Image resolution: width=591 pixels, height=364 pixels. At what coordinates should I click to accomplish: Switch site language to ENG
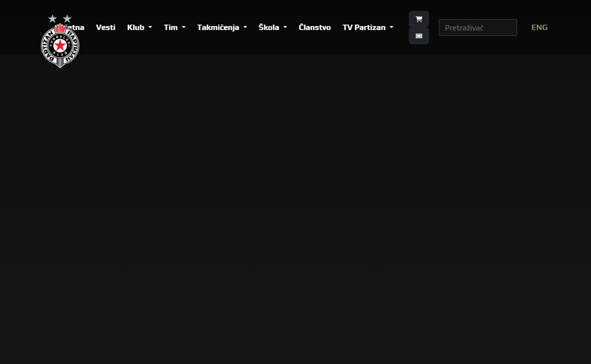tap(539, 28)
